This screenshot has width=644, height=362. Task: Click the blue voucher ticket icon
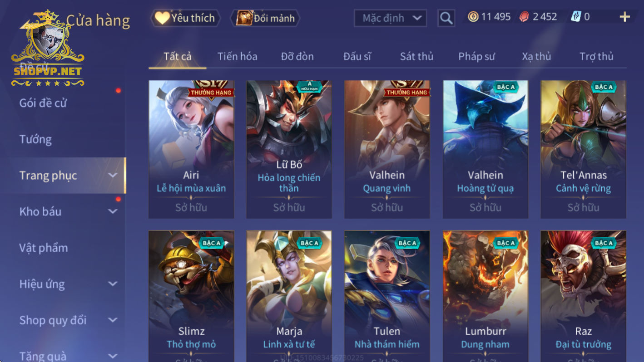(575, 17)
